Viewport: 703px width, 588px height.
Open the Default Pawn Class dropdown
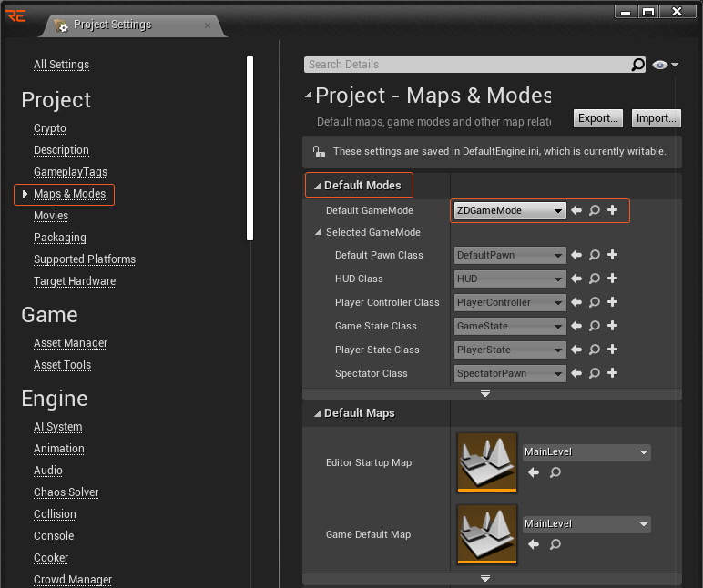[509, 256]
